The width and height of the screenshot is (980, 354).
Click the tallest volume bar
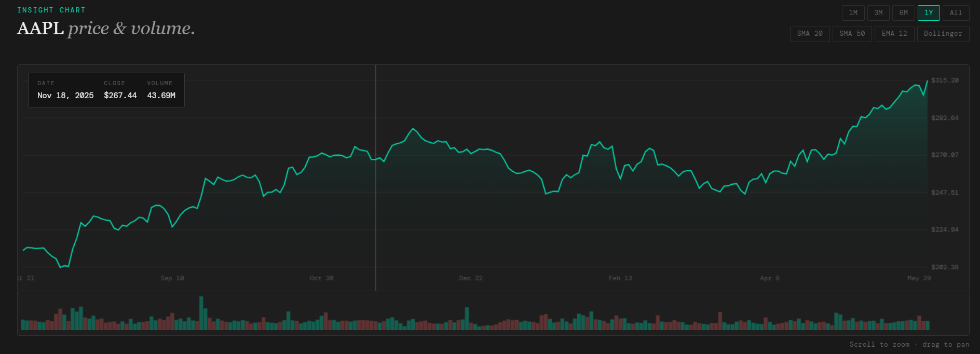click(201, 313)
